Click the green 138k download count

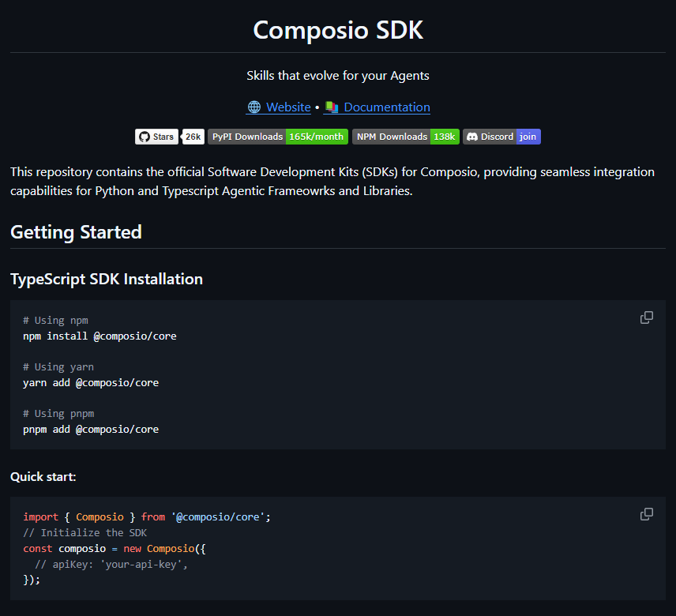coord(445,137)
